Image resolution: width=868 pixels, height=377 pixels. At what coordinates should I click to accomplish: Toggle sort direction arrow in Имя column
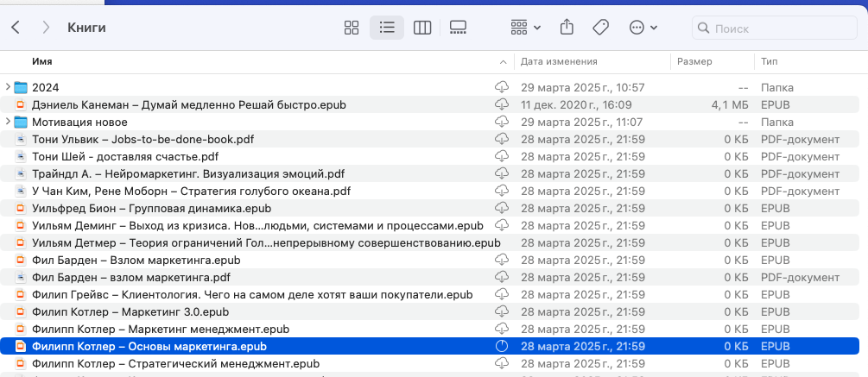pos(503,62)
